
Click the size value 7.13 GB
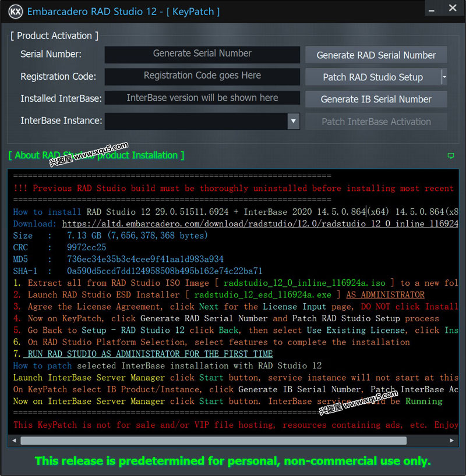click(84, 236)
